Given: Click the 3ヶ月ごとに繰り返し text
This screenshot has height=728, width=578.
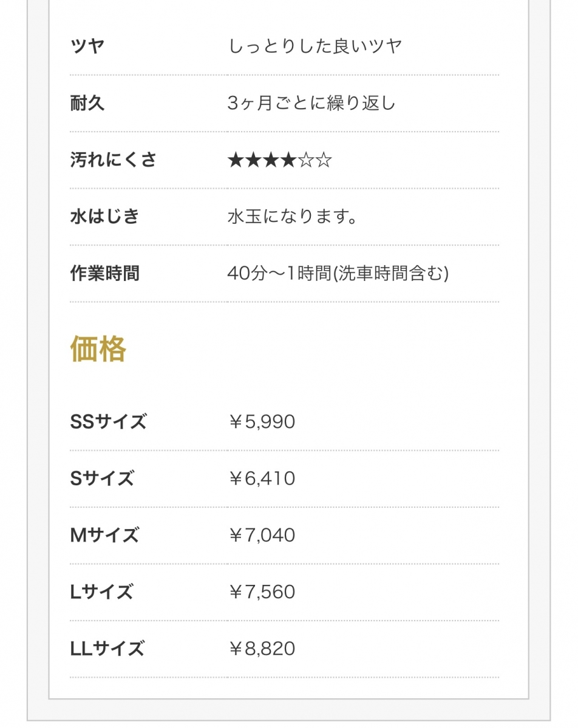Looking at the screenshot, I should (x=311, y=103).
